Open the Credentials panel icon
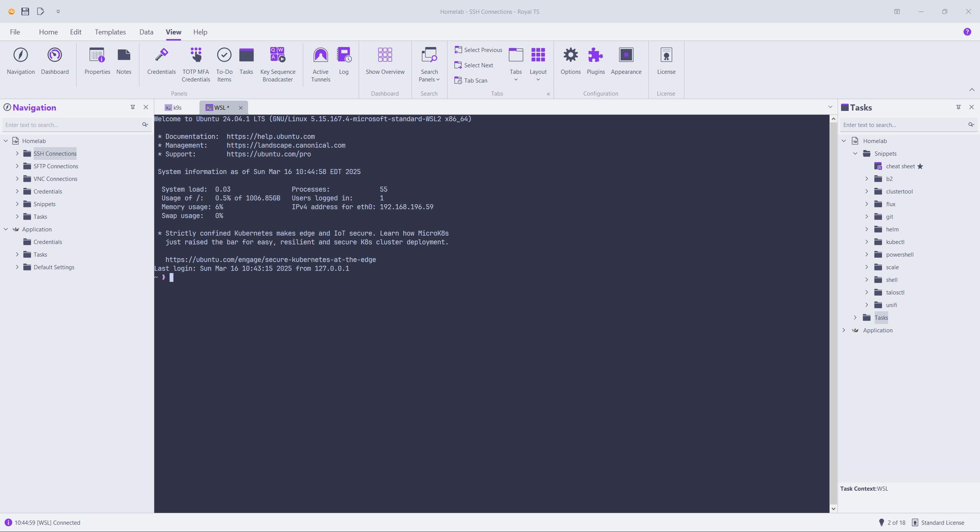This screenshot has height=532, width=980. coord(161,56)
